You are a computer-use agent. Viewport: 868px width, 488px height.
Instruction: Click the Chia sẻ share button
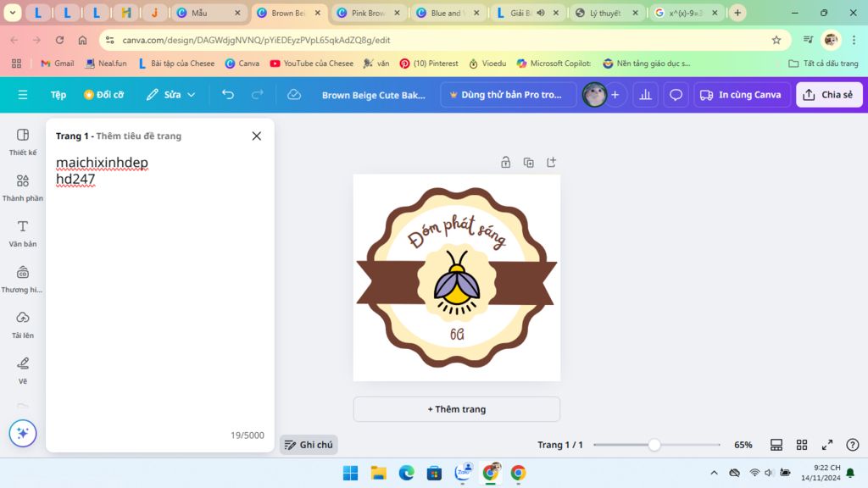tap(829, 95)
